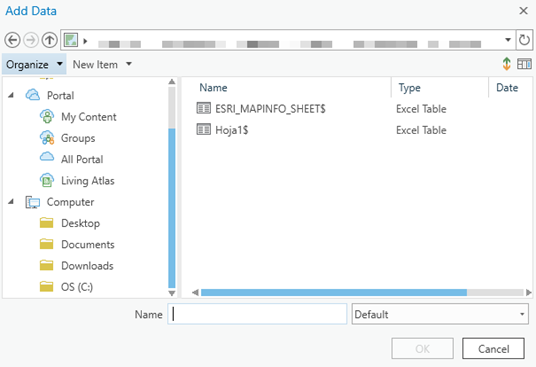
Task: Close the Add Data dialog
Action: click(x=523, y=11)
